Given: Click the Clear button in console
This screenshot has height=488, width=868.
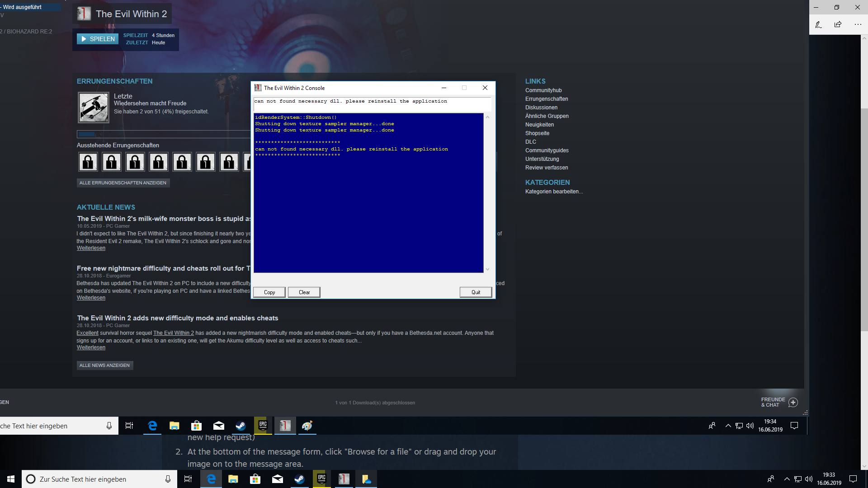Looking at the screenshot, I should 304,292.
